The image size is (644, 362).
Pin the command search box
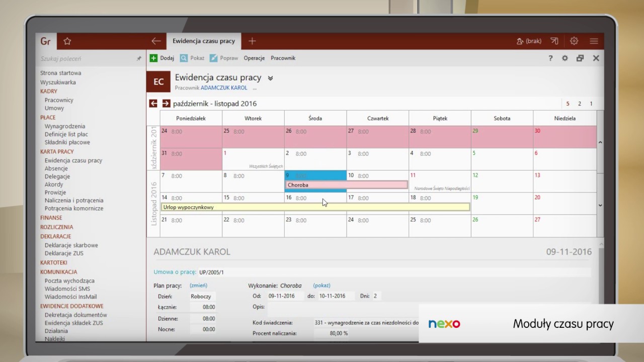tap(139, 59)
